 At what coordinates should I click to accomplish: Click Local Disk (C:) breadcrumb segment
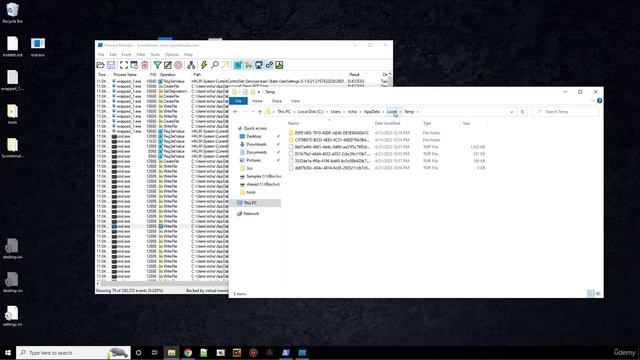(311, 112)
